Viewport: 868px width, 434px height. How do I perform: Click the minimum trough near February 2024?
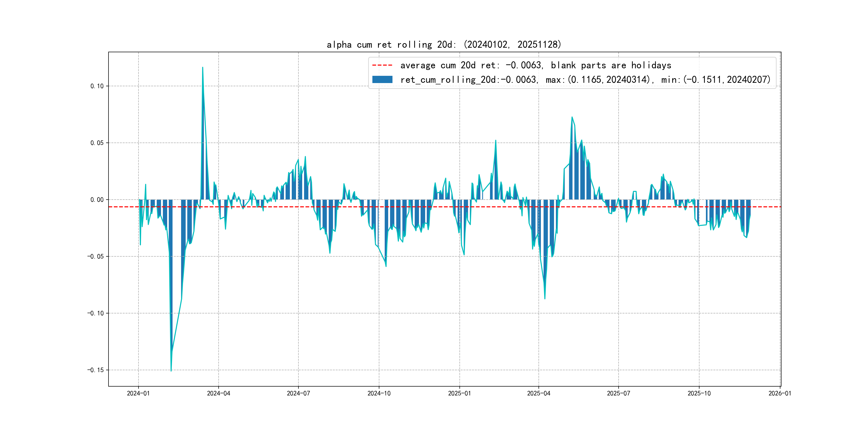171,370
